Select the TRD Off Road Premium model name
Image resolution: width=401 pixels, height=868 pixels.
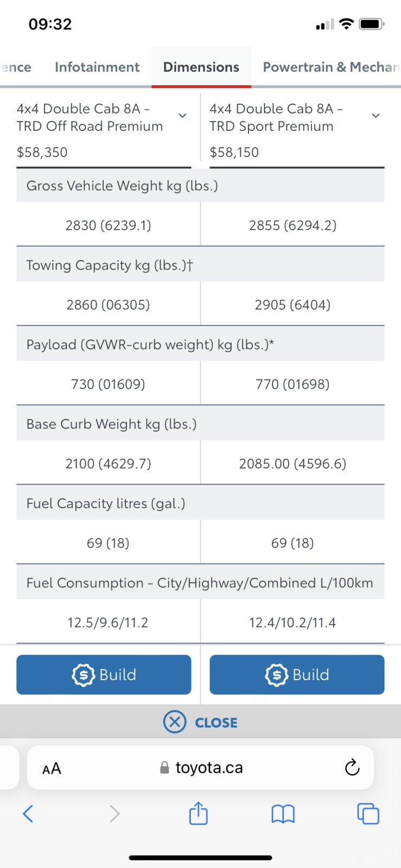[x=90, y=117]
